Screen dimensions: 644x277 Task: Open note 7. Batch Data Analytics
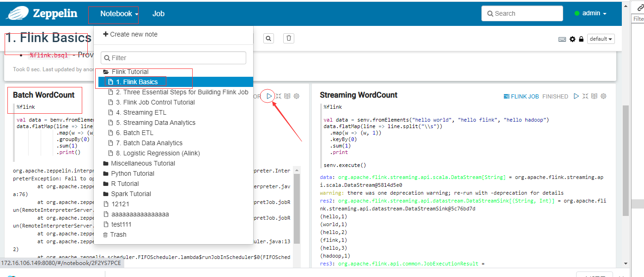click(145, 143)
